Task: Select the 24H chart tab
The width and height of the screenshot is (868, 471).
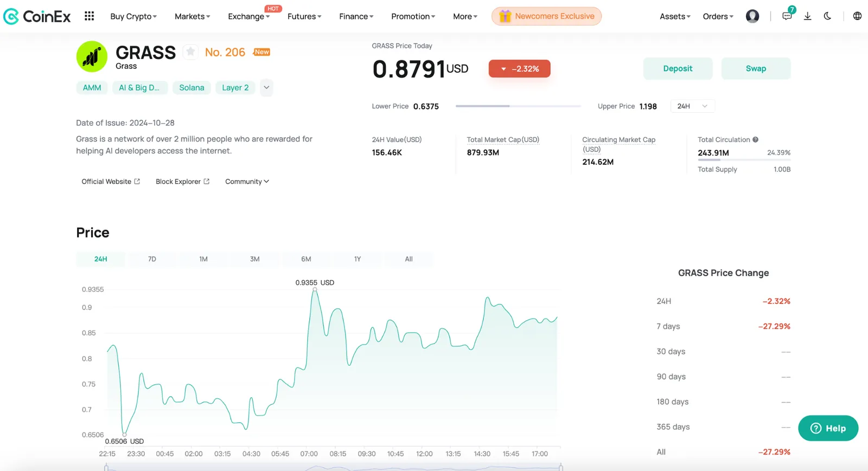Action: 100,259
